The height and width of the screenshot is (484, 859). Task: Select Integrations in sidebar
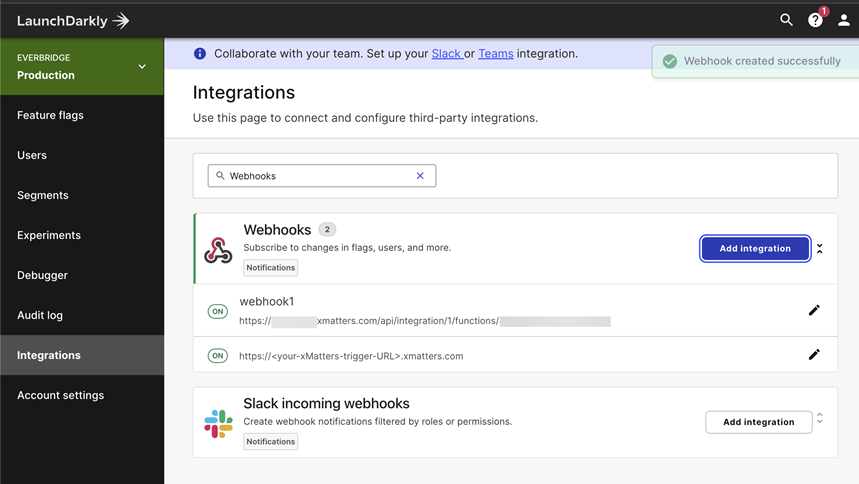pyautogui.click(x=82, y=355)
